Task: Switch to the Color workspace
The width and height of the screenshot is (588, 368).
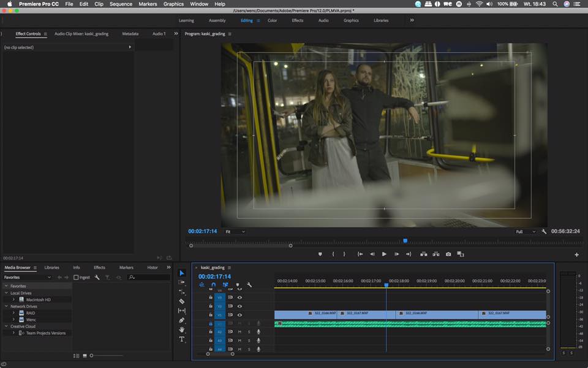Action: 272,20
